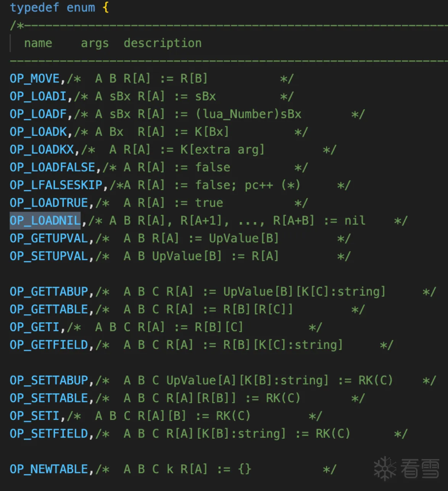448x491 pixels.
Task: Place cursor on OP_MOVE opcode
Action: (x=35, y=78)
